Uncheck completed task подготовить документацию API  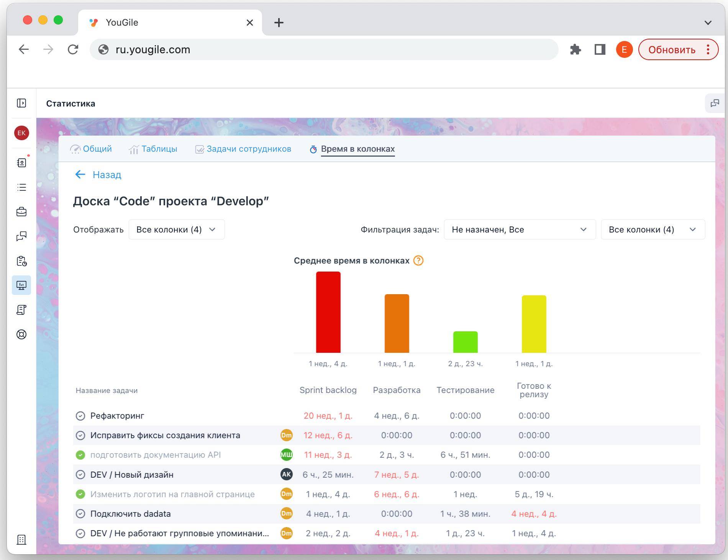[x=80, y=455]
